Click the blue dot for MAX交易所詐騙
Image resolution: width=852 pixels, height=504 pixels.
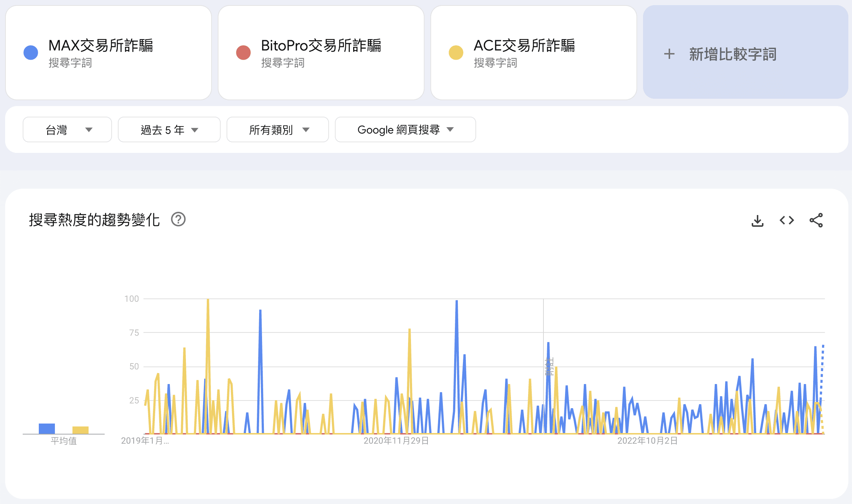point(31,53)
